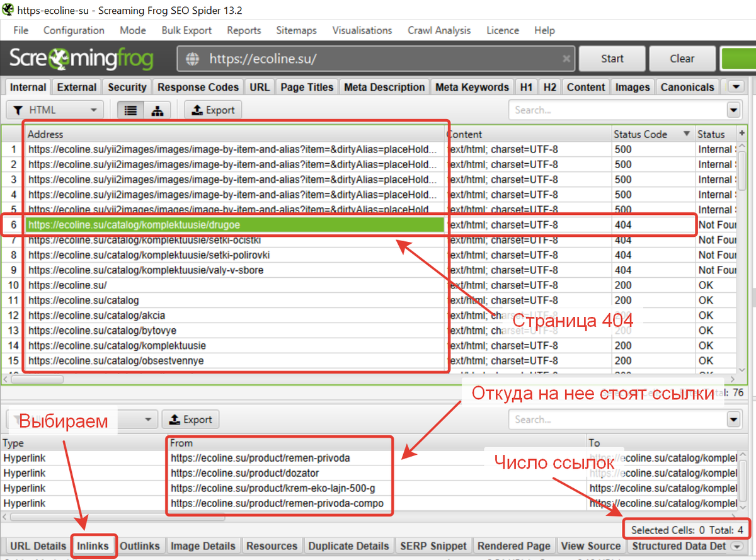Open the Bulk Export menu
Screen dimensions: 756x560
tap(186, 30)
